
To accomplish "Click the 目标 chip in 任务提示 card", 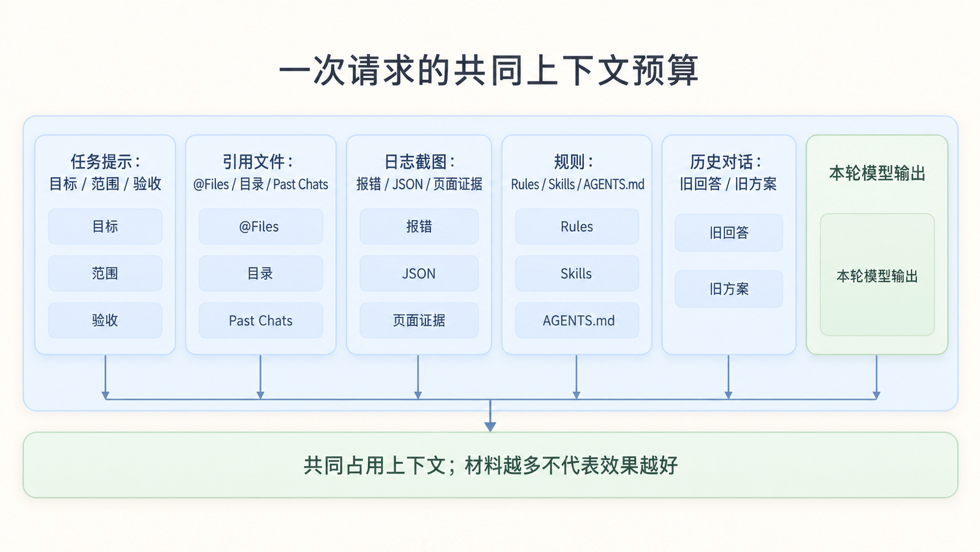I will pyautogui.click(x=105, y=226).
